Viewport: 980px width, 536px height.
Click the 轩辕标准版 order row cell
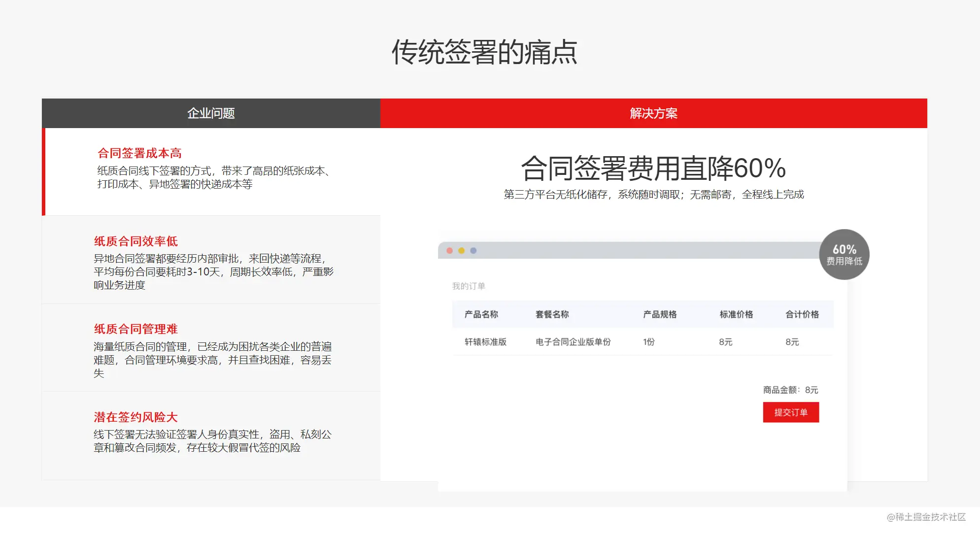[x=485, y=342]
